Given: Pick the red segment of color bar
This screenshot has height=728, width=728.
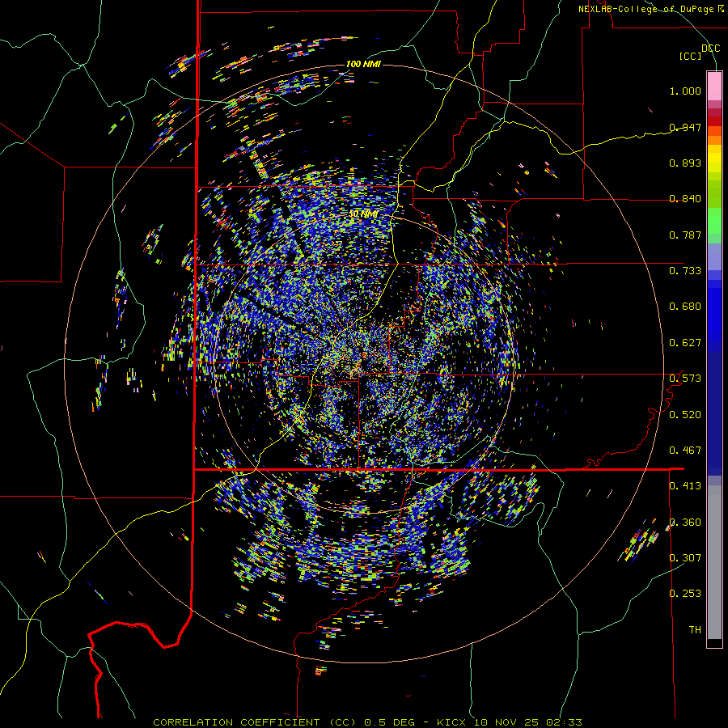Looking at the screenshot, I should tap(714, 121).
